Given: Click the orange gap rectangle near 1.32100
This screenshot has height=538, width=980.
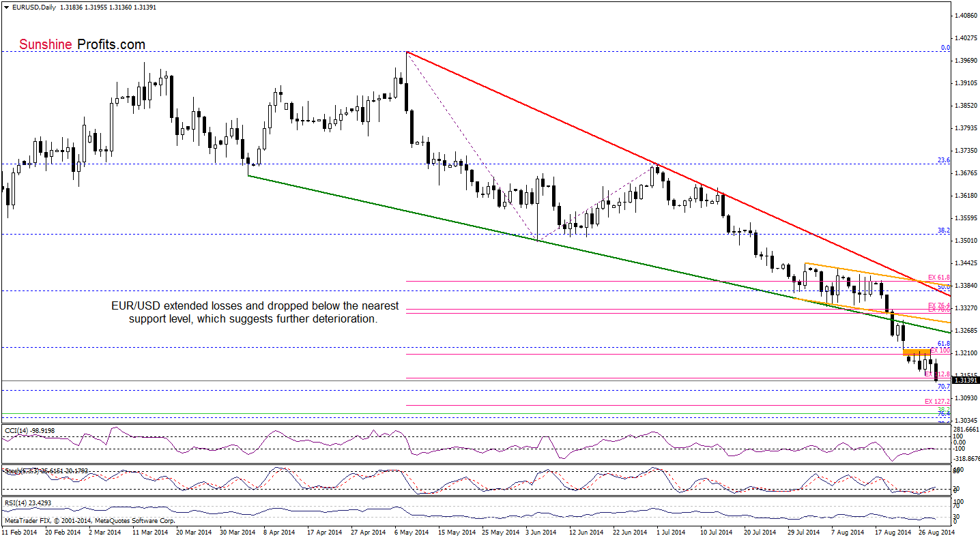Looking at the screenshot, I should click(x=917, y=352).
